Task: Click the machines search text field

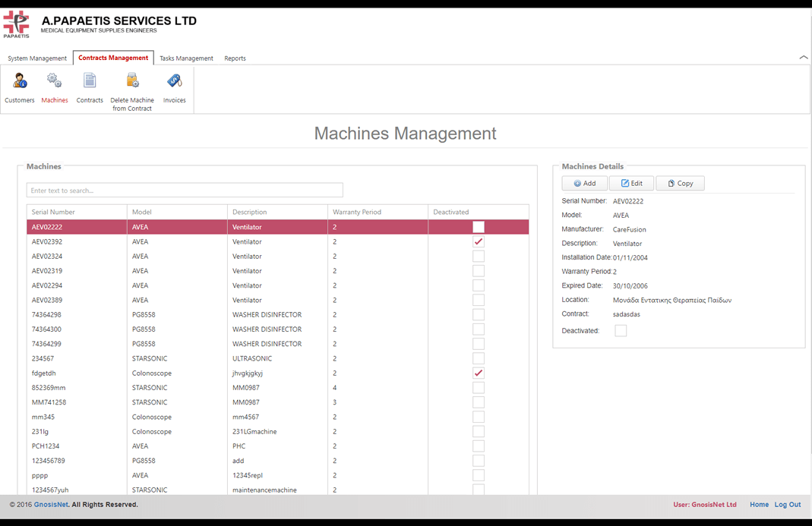Action: coord(185,191)
